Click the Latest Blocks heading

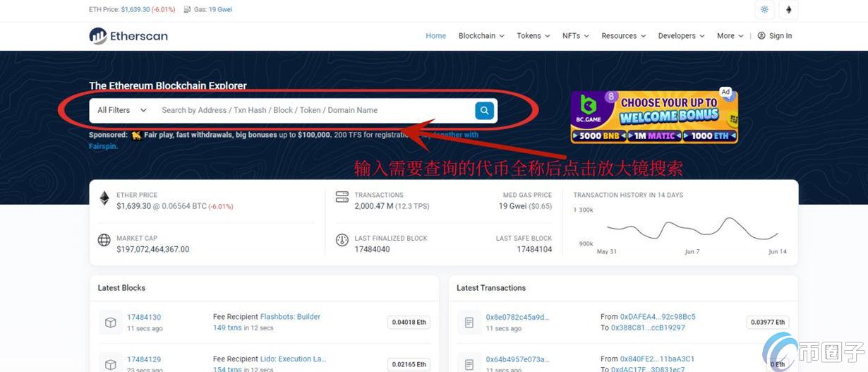coord(121,288)
